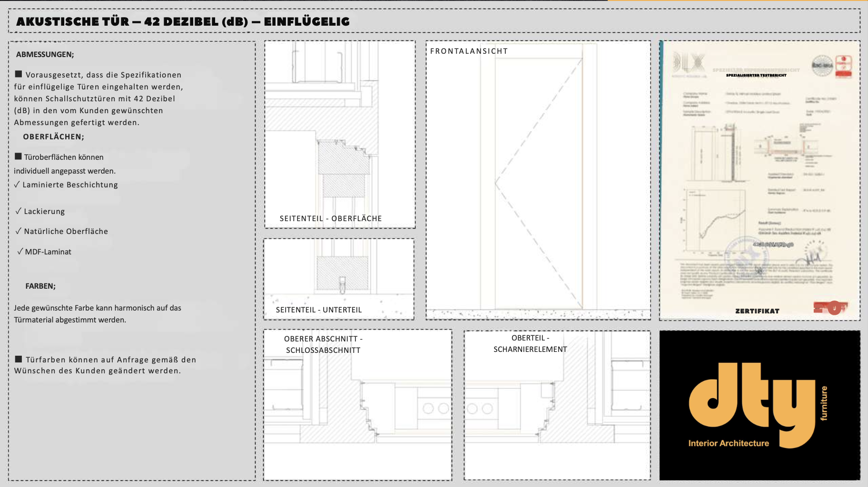Click the red badge at certificate top right

[844, 66]
